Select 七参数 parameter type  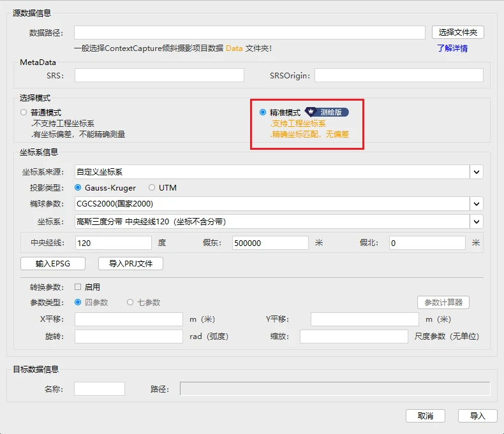[130, 302]
